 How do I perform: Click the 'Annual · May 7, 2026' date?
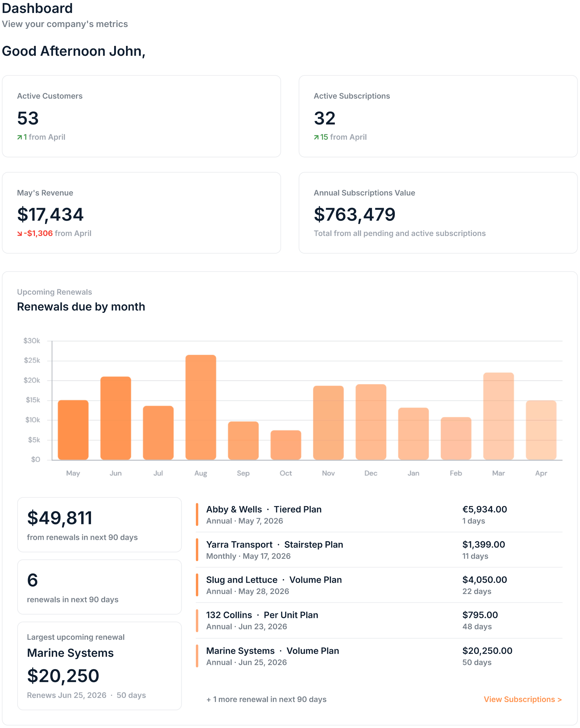pyautogui.click(x=245, y=521)
